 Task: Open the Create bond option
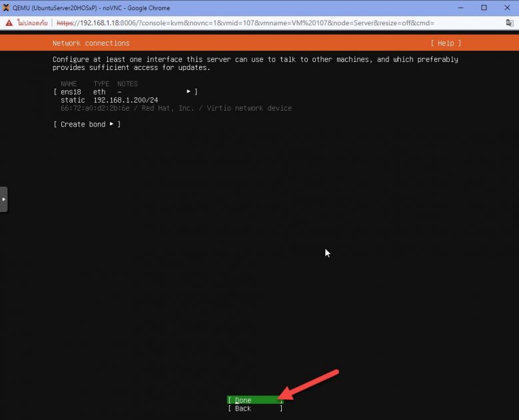tap(87, 124)
